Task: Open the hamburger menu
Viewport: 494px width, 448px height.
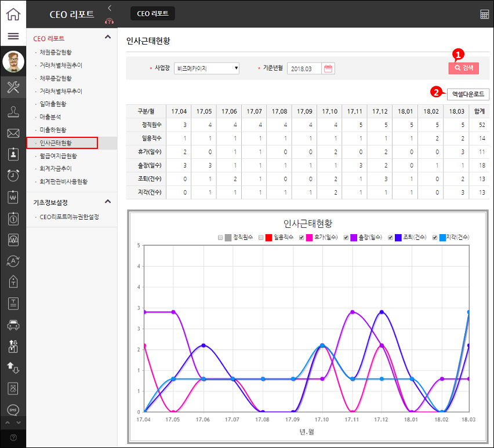Action: [x=13, y=36]
